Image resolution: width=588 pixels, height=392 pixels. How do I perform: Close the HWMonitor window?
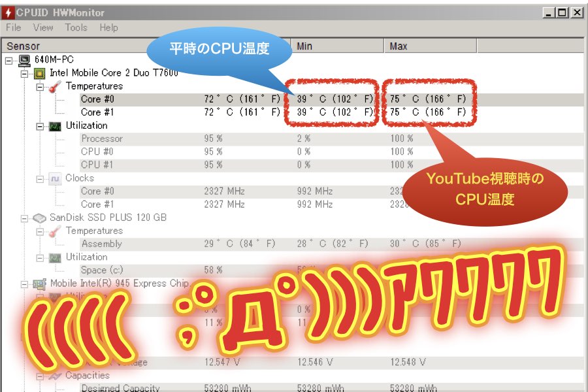pos(577,13)
